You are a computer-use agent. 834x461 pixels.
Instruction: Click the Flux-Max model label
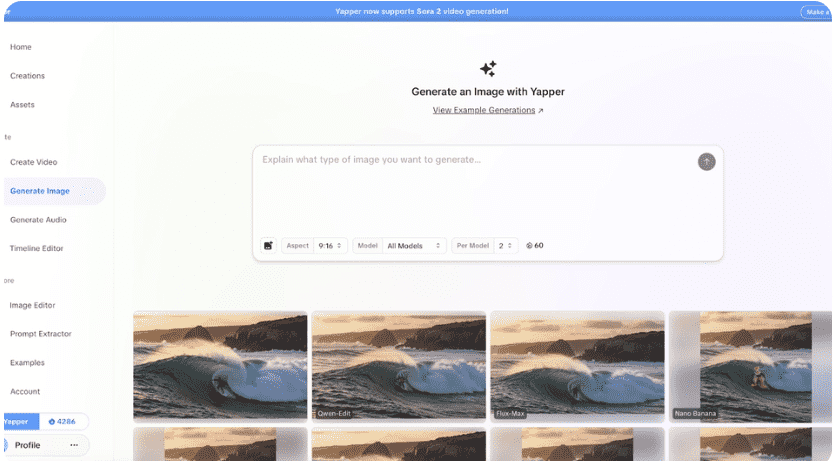click(x=510, y=413)
